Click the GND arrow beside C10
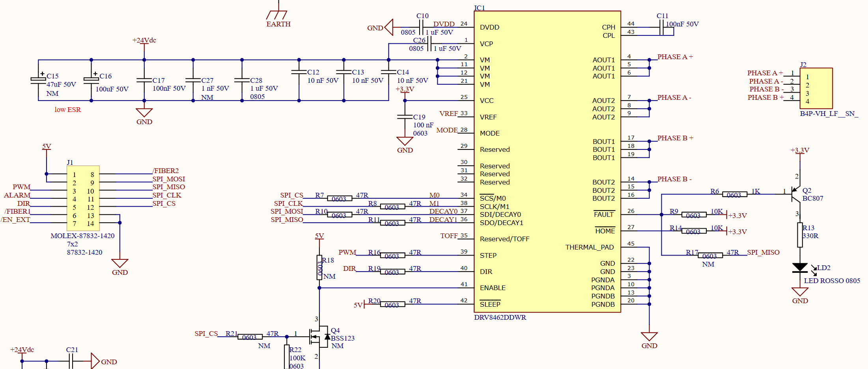This screenshot has width=868, height=369. click(389, 28)
